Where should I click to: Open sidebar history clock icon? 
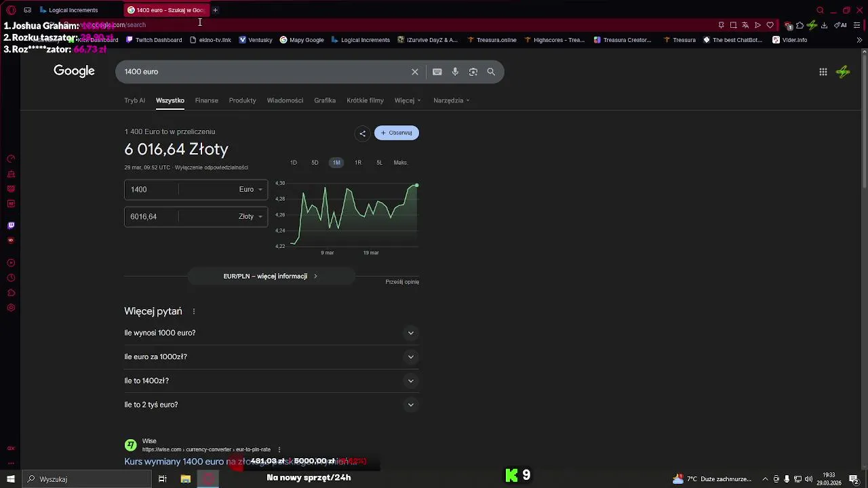coord(11,278)
